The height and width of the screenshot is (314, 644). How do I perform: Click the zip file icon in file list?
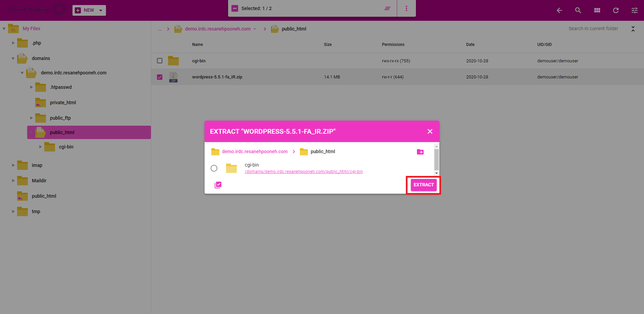click(x=173, y=77)
